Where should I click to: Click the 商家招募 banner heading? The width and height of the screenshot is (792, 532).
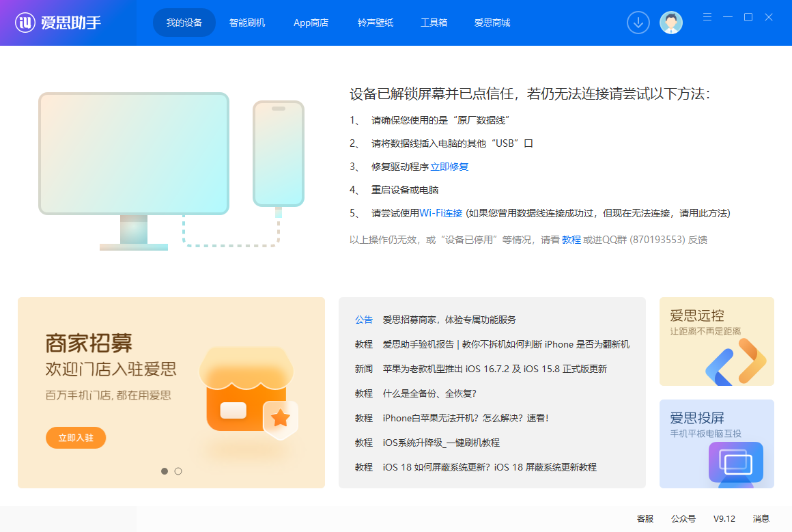[89, 344]
